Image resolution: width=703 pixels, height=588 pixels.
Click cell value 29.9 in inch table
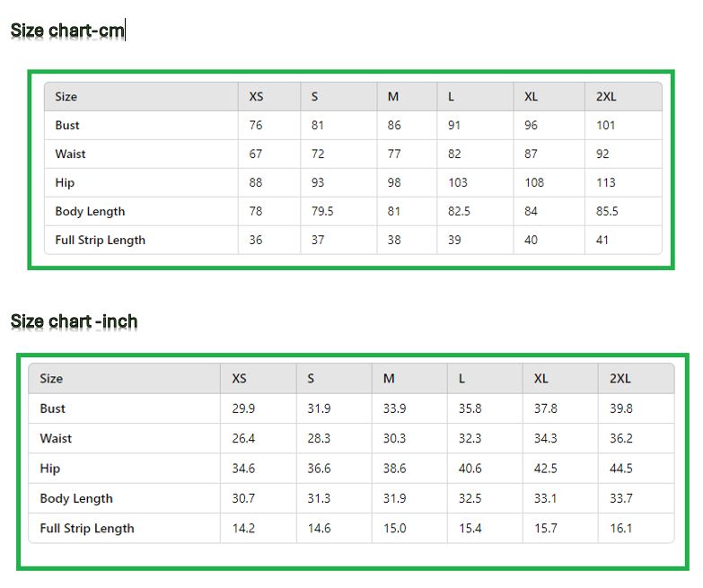tap(243, 408)
